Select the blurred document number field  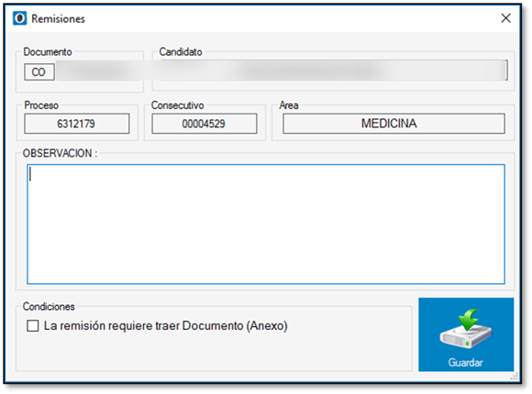coord(98,71)
